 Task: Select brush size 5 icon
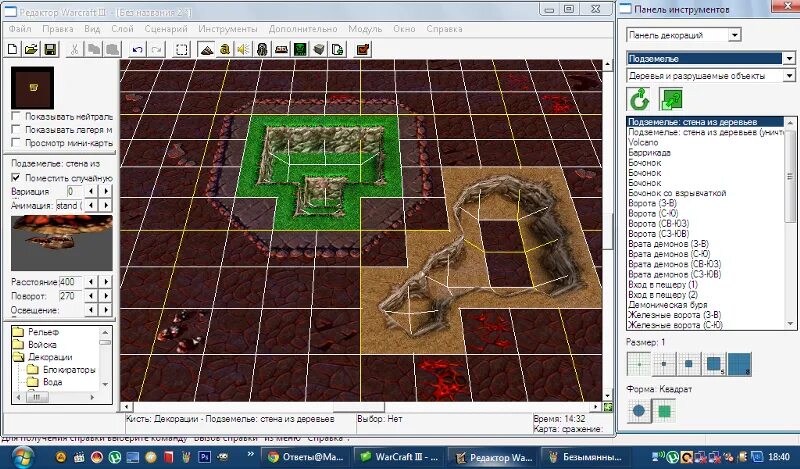[x=714, y=364]
